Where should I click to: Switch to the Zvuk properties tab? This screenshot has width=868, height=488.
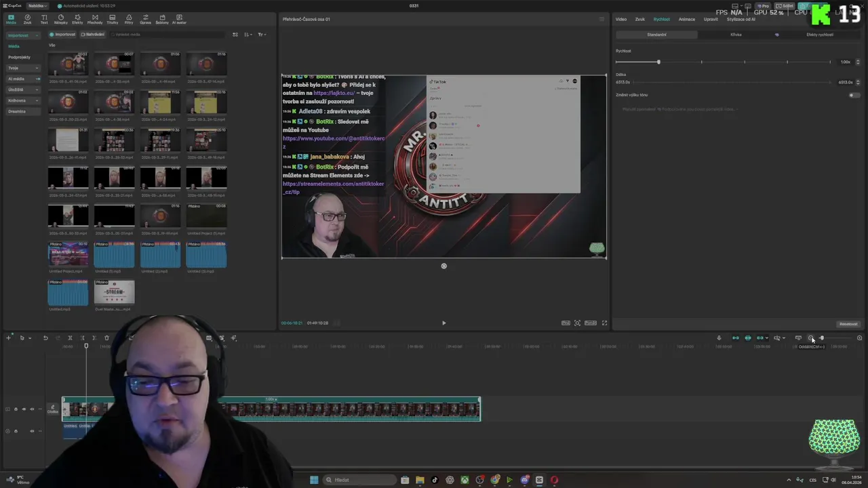tap(639, 19)
